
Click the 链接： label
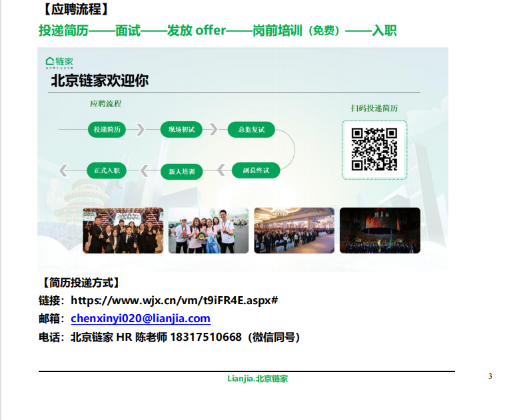point(51,300)
